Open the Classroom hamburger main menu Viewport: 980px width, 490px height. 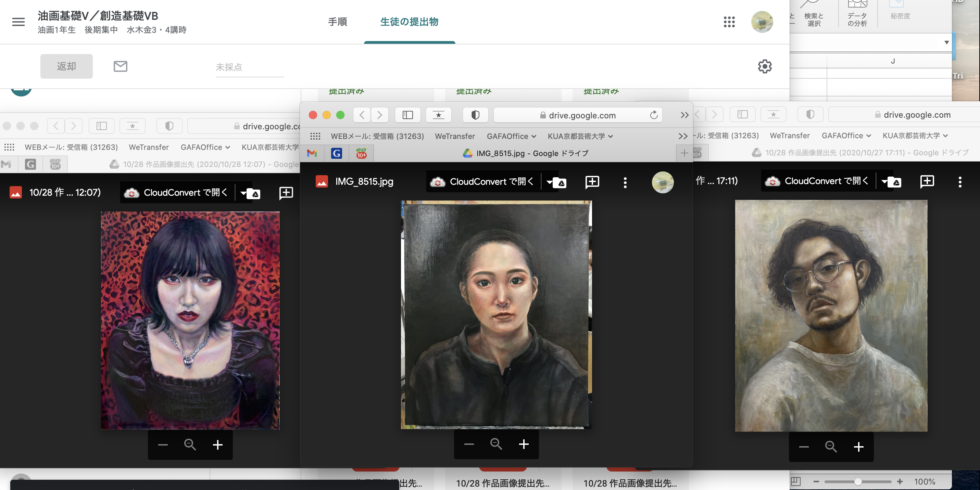[x=18, y=22]
